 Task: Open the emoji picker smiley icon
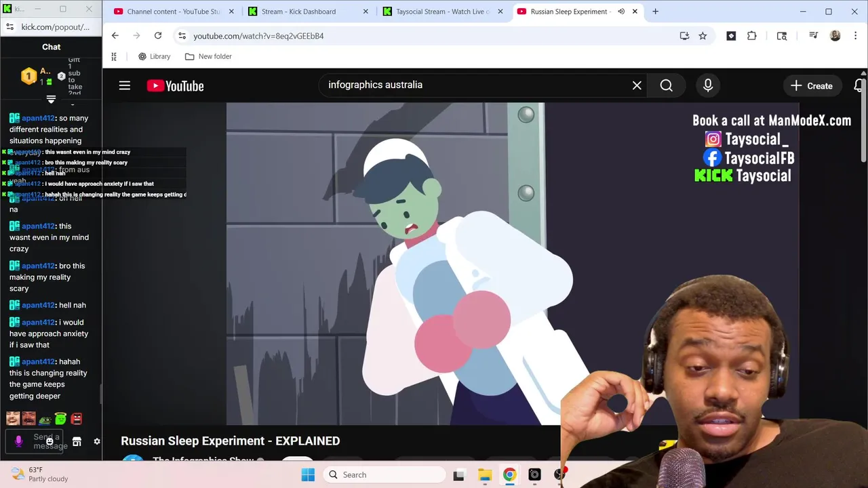50,441
